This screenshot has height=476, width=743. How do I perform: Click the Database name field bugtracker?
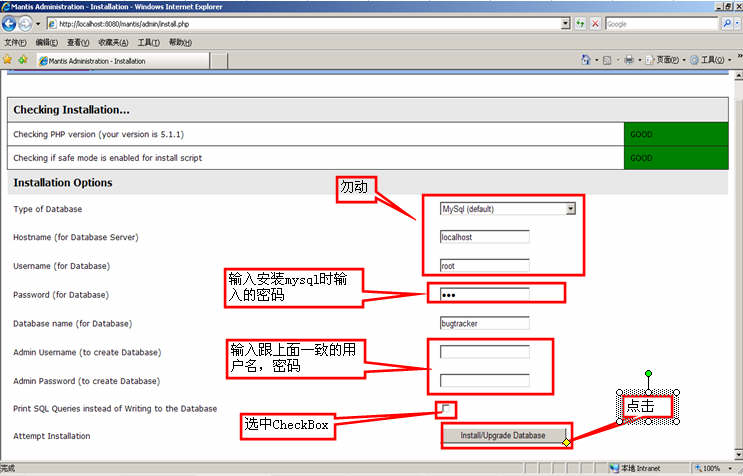[484, 323]
